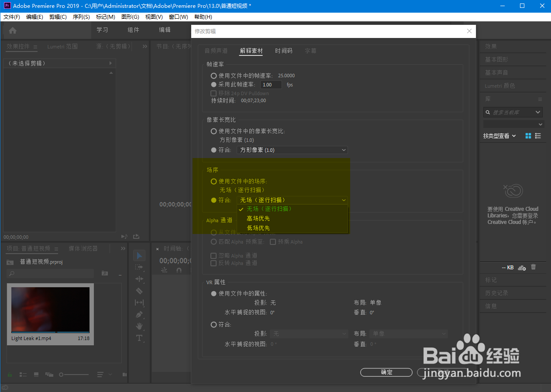Switch project panel to freeform view

[x=49, y=375]
